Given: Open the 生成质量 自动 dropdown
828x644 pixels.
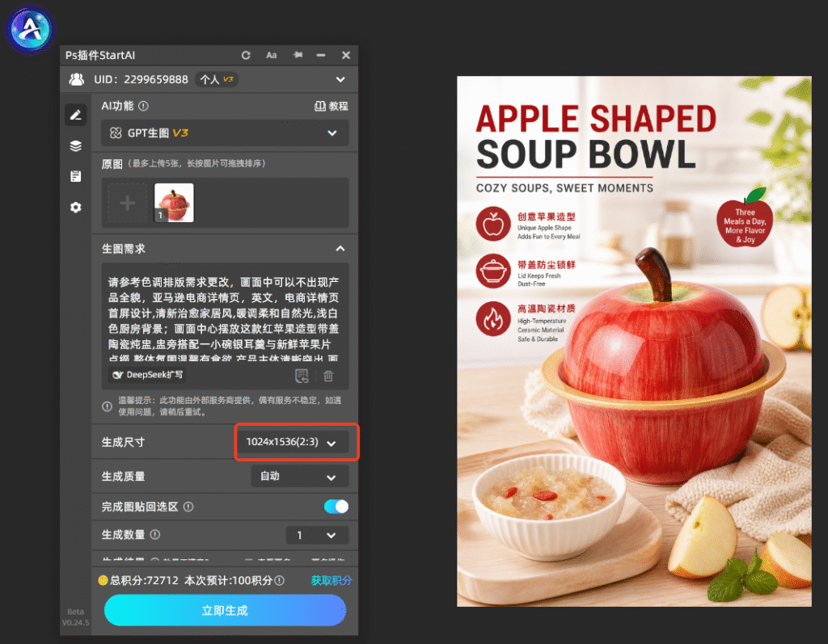Looking at the screenshot, I should (x=299, y=477).
